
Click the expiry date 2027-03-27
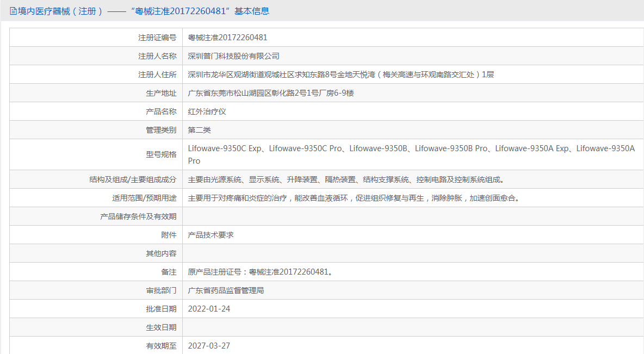[209, 346]
